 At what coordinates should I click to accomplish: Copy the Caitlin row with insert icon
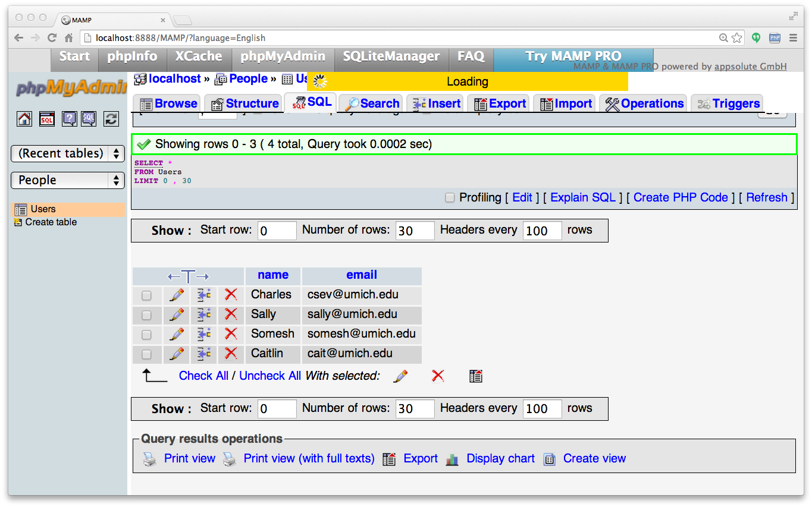[x=204, y=354]
